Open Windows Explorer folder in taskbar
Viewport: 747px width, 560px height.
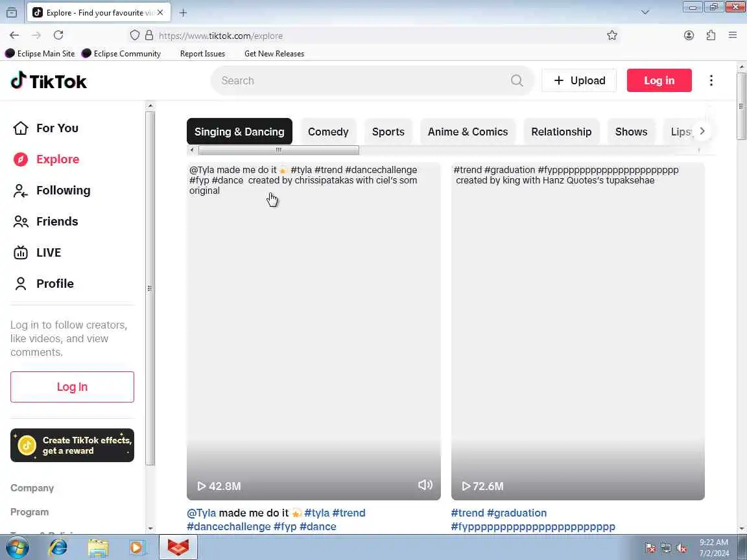coord(98,548)
